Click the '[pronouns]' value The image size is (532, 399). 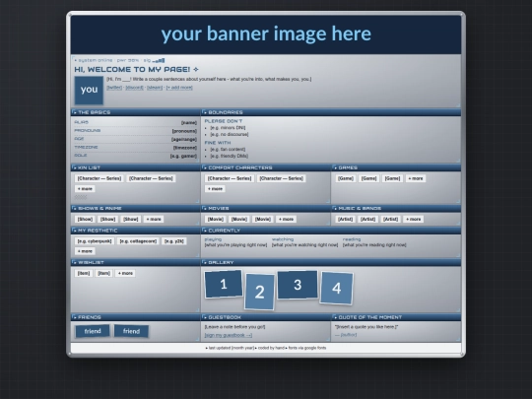(x=184, y=131)
